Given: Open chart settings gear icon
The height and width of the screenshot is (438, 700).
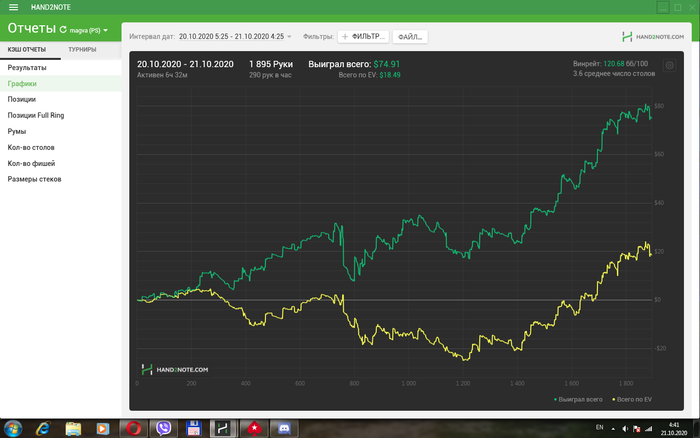Looking at the screenshot, I should coord(669,66).
